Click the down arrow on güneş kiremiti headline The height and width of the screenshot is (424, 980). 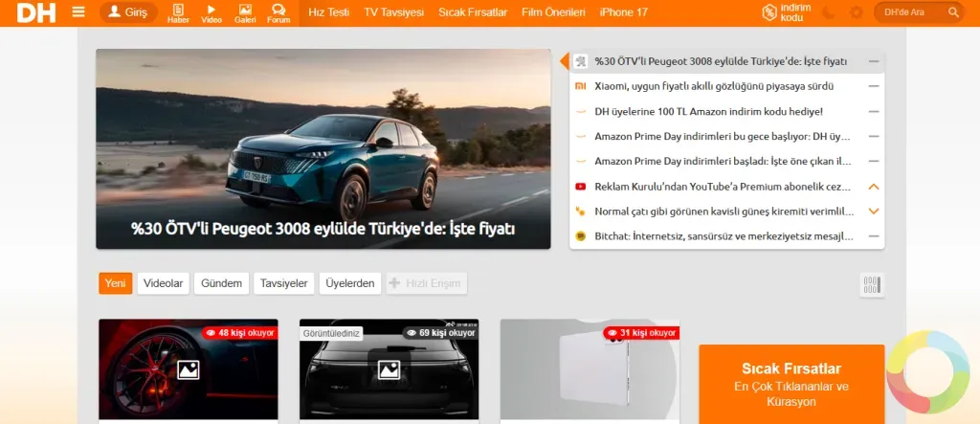(874, 212)
